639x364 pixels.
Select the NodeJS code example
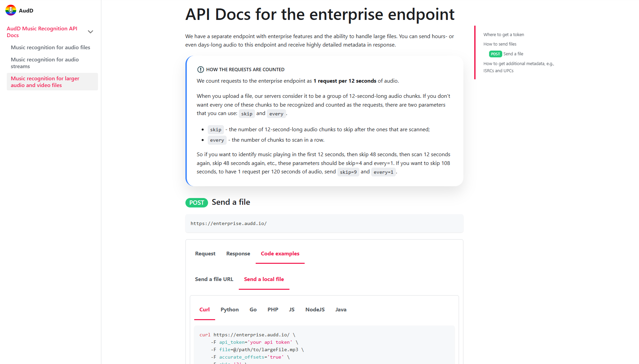point(314,309)
